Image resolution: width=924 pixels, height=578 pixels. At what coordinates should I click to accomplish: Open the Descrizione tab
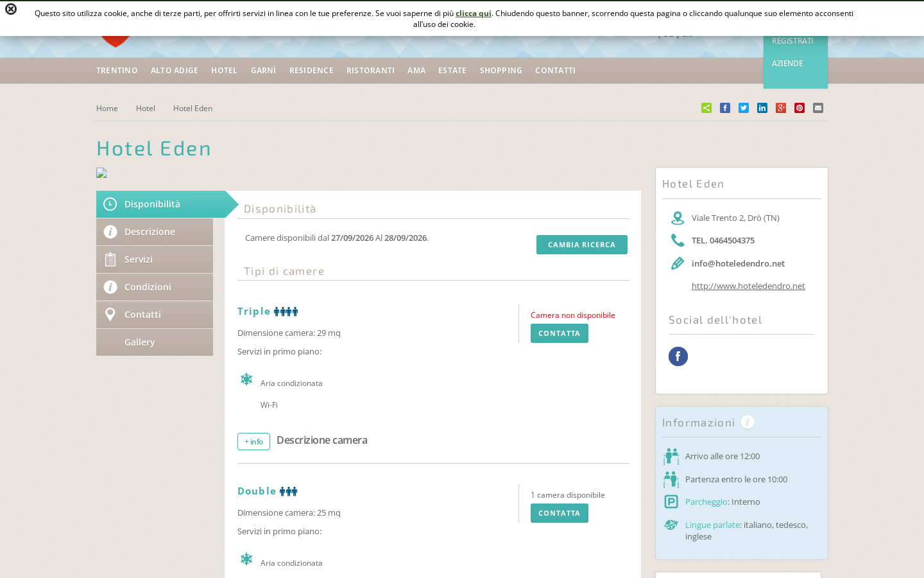point(155,232)
